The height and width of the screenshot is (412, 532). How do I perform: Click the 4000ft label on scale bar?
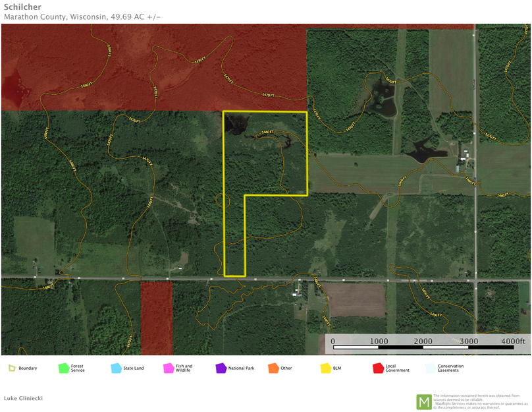tap(512, 341)
